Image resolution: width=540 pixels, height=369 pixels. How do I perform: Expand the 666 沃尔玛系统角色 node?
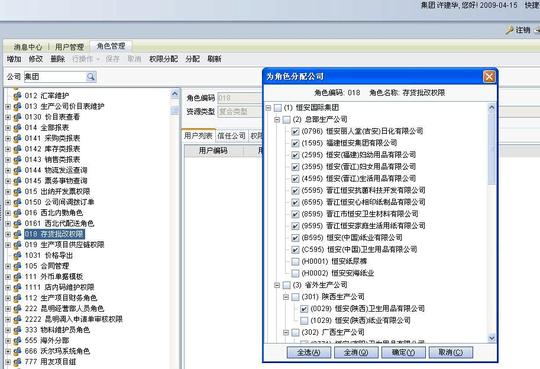(8, 351)
